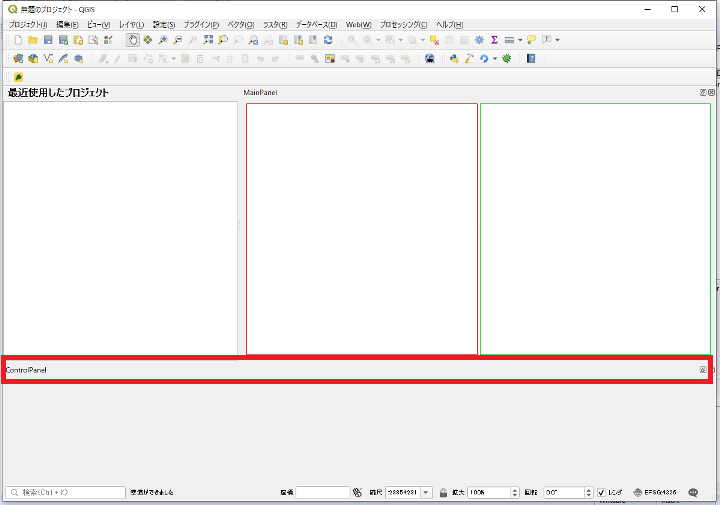Open a project with the folder icon

[x=33, y=40]
